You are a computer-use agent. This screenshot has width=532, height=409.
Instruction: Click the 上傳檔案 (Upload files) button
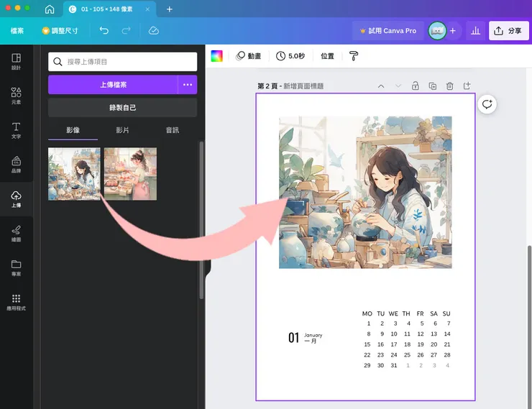coord(113,85)
